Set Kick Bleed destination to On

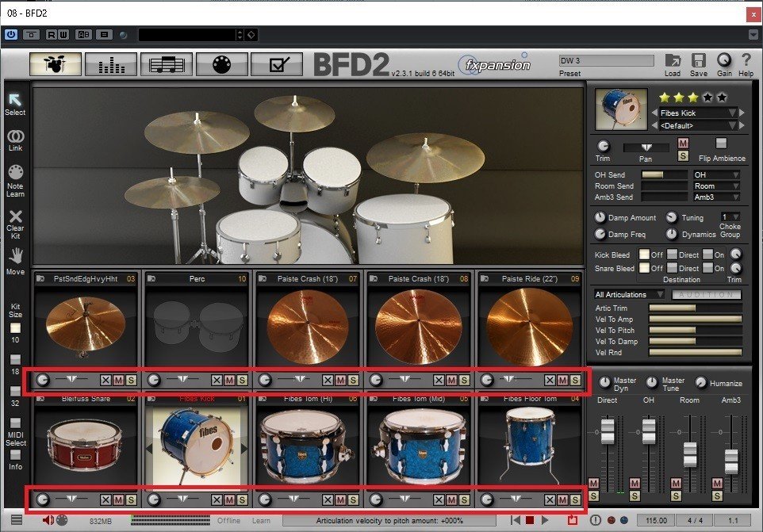(x=707, y=255)
